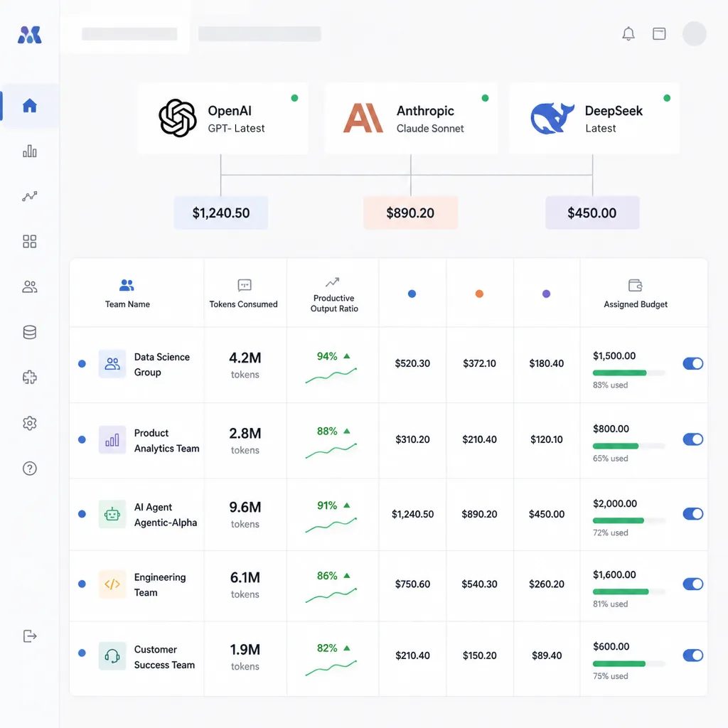This screenshot has height=728, width=728.
Task: Open the help question mark icon
Action: (x=30, y=469)
